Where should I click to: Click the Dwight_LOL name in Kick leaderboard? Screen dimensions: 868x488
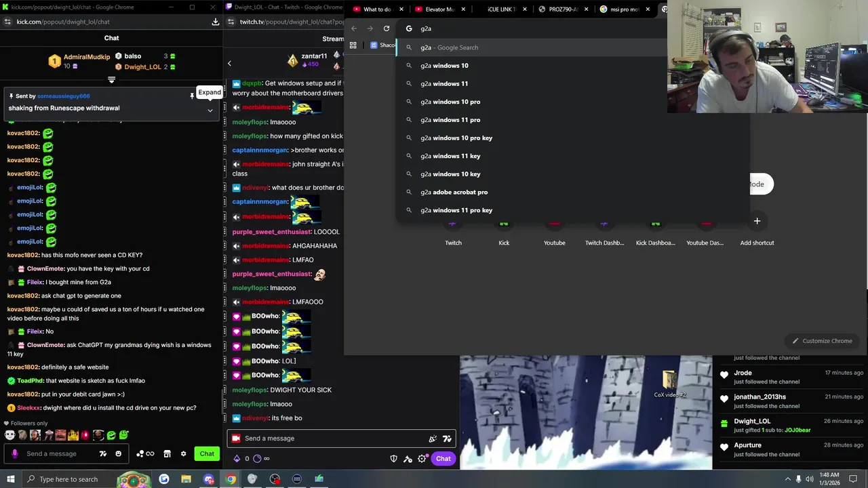[x=142, y=67]
